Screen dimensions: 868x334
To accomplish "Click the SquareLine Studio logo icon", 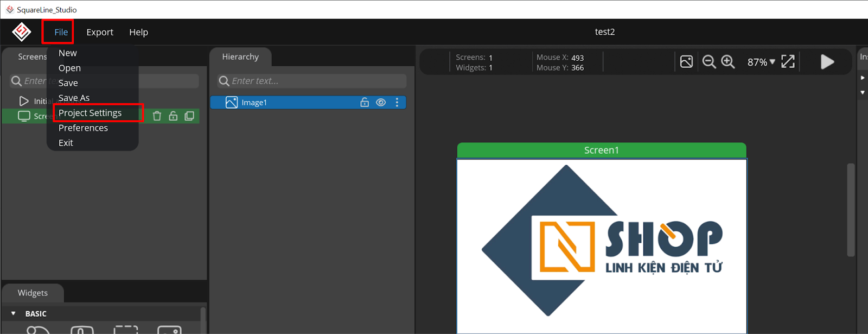I will pos(22,32).
